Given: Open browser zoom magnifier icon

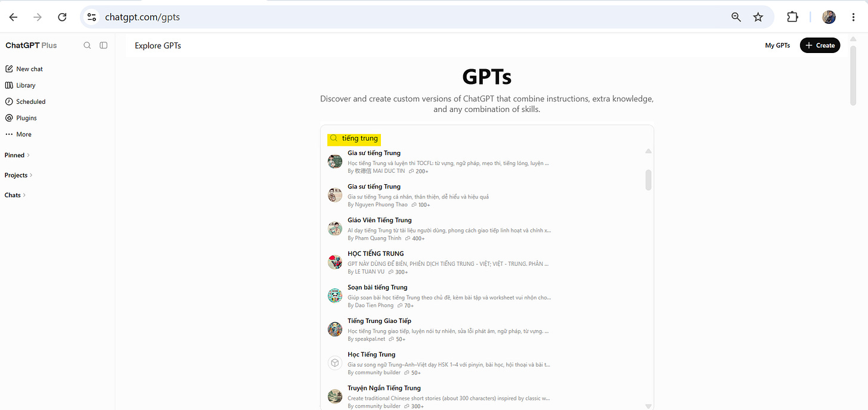Looking at the screenshot, I should click(736, 17).
